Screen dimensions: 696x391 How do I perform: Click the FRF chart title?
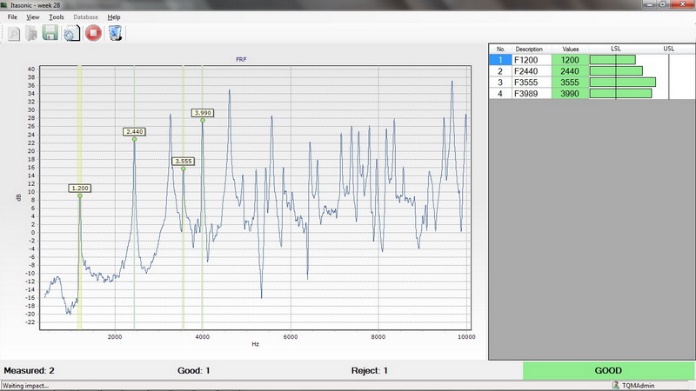241,59
